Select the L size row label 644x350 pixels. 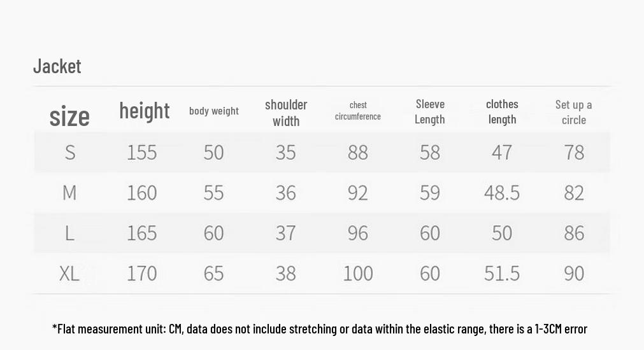69,233
